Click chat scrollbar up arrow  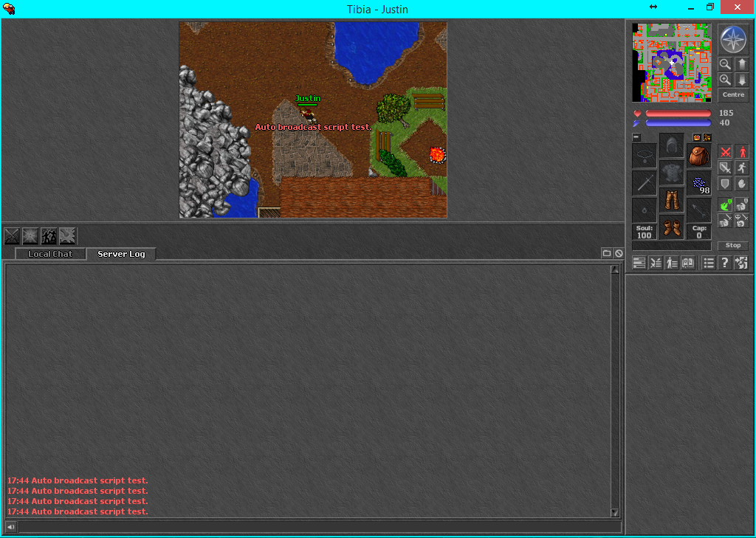coord(615,269)
